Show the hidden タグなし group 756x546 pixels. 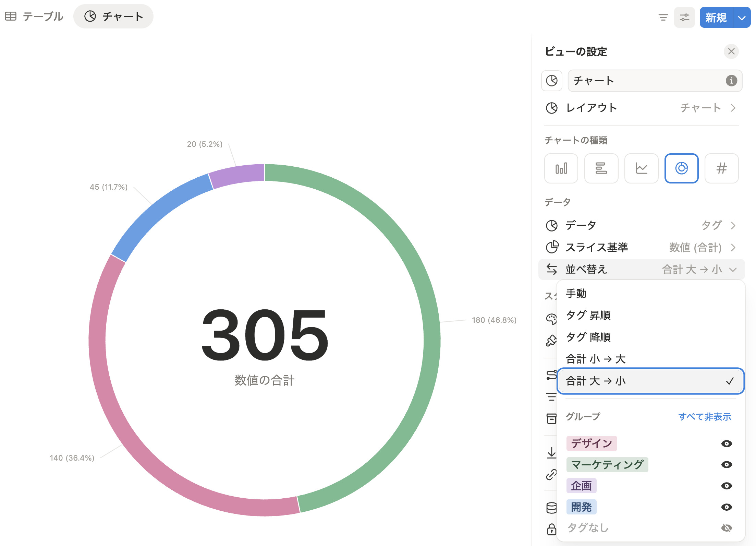click(727, 528)
